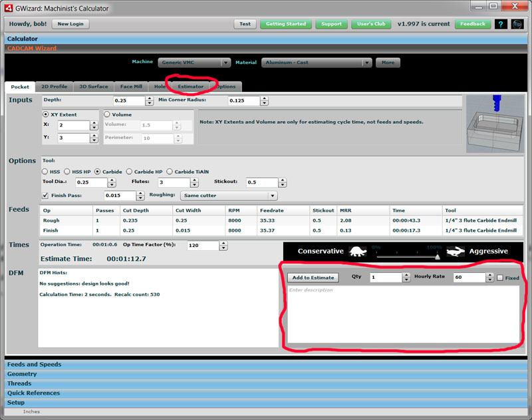The height and width of the screenshot is (420, 532).
Task: Select the turtle icon beside Conservative
Action: 357,252
